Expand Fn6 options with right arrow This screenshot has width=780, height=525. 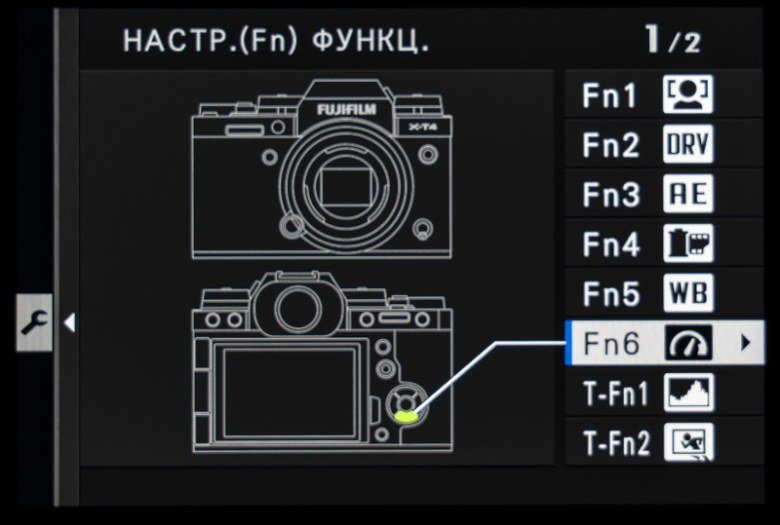(745, 342)
